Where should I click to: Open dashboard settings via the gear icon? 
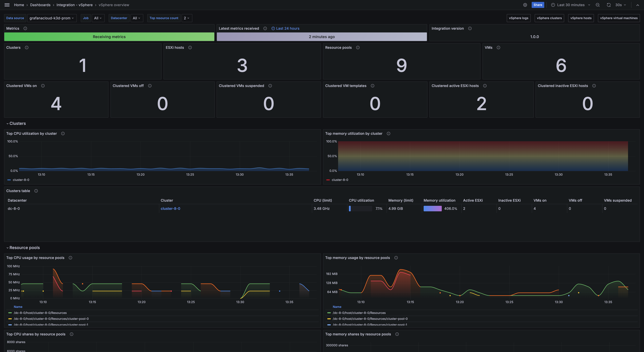pos(525,5)
